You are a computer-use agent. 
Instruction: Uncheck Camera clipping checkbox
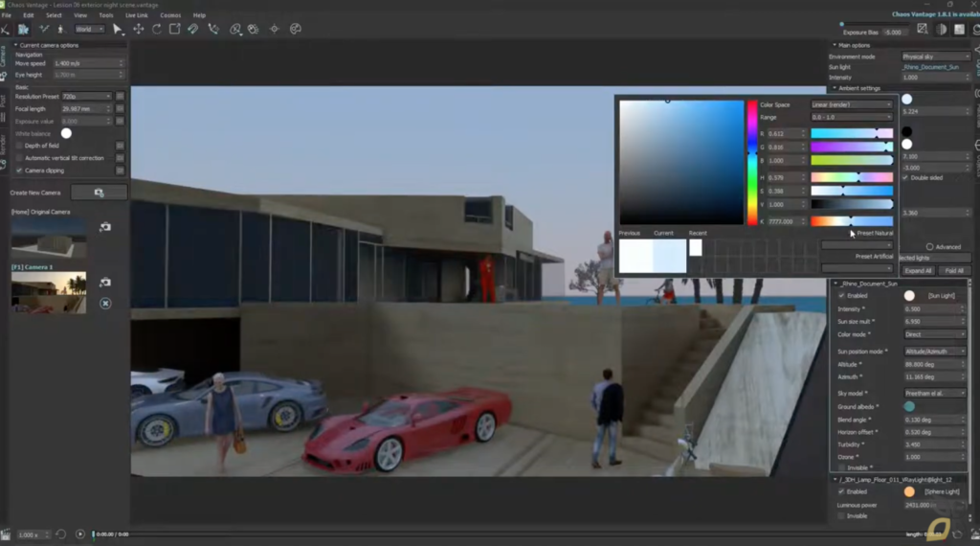tap(19, 171)
